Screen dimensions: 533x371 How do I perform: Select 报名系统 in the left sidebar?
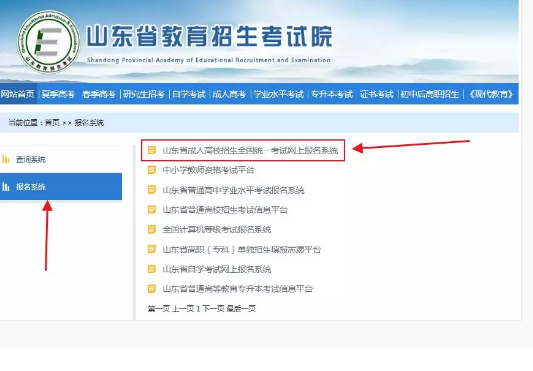pyautogui.click(x=61, y=186)
